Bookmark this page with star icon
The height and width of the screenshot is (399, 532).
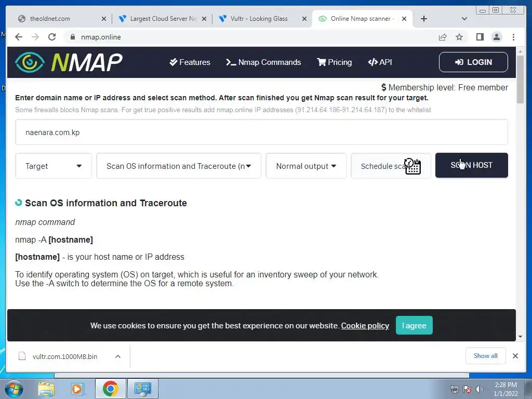tap(459, 37)
